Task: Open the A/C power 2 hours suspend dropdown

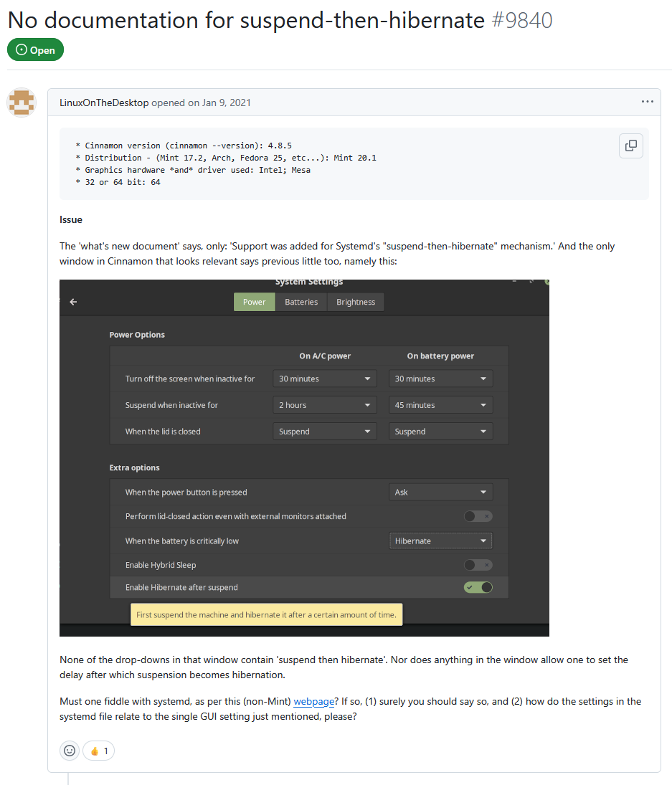Action: [x=324, y=405]
